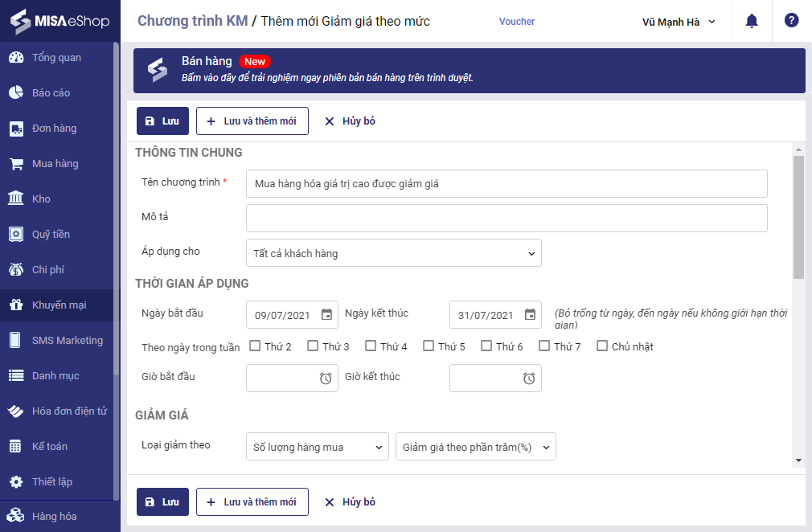Open the Số lượng hàng mua dropdown
This screenshot has width=812, height=532.
pos(318,447)
